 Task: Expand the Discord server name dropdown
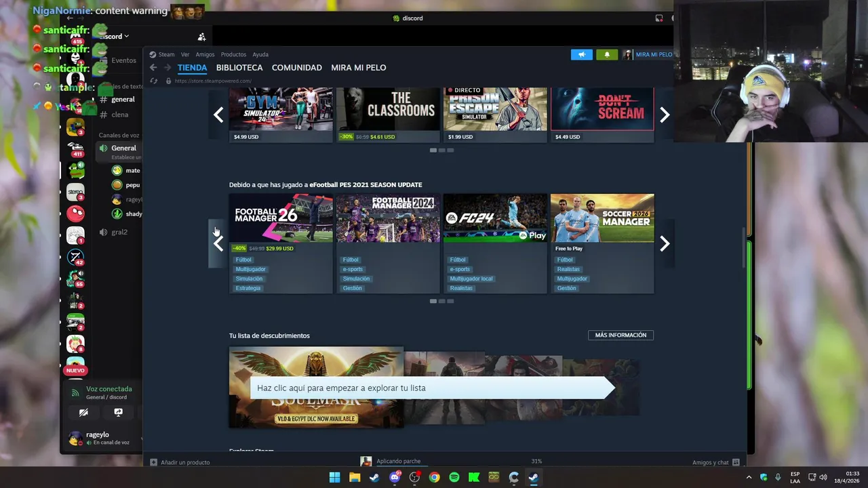pos(115,37)
